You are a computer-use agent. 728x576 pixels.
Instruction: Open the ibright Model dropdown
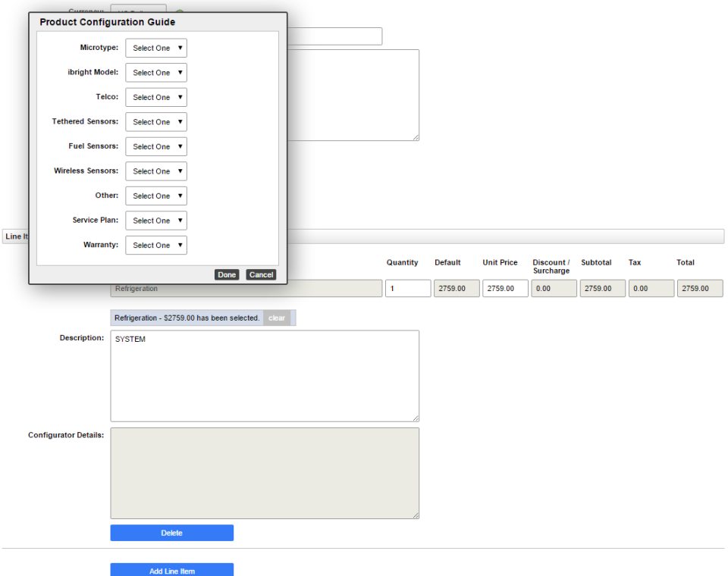tap(155, 72)
